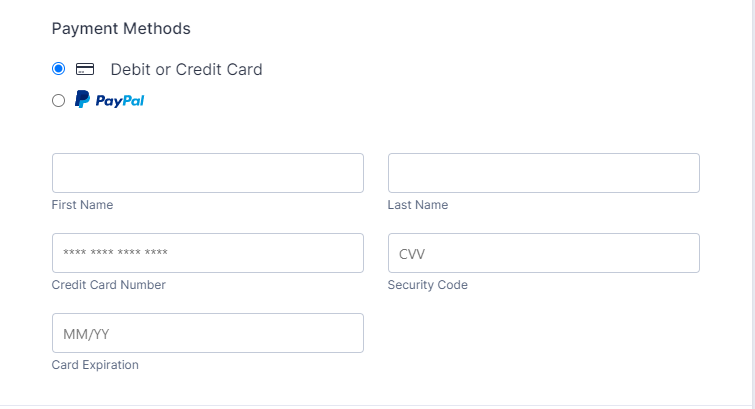Click the "Security Code" field label
The width and height of the screenshot is (755, 409).
point(427,285)
